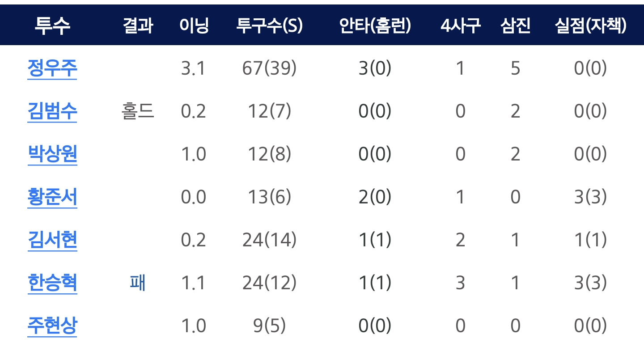Image resolution: width=644 pixels, height=351 pixels.
Task: Select the 홀드 result for 김범수
Action: (x=138, y=111)
